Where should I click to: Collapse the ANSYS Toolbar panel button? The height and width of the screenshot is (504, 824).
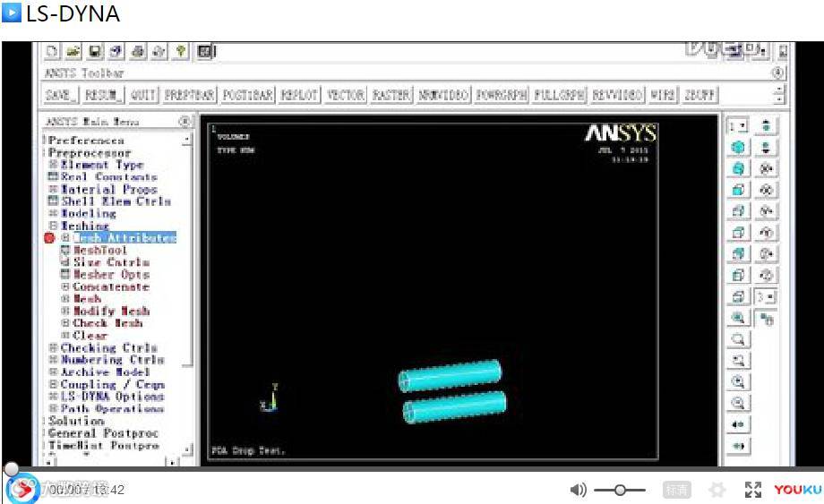(777, 73)
